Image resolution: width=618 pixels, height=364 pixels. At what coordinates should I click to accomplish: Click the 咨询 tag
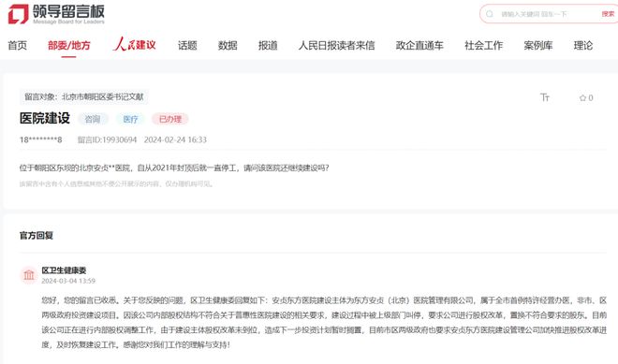click(93, 119)
